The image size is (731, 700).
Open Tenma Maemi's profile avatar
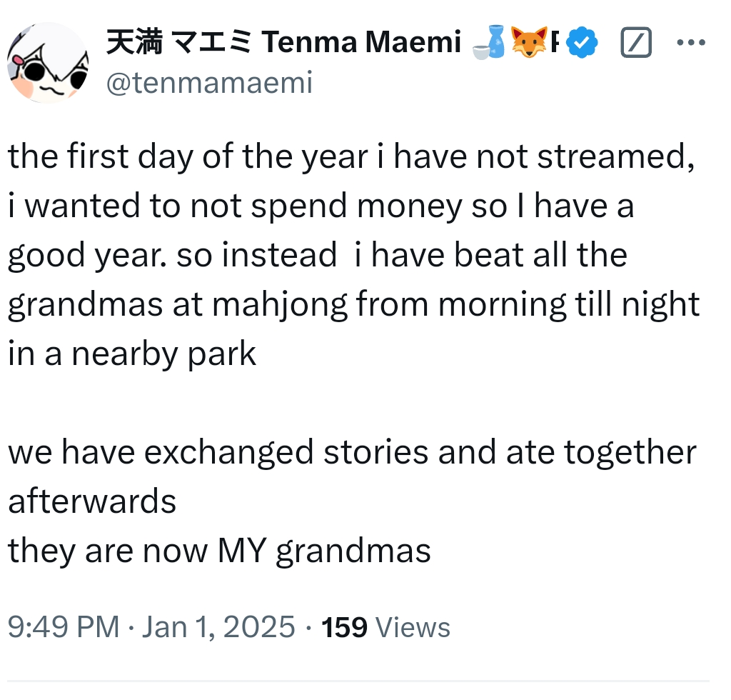[47, 63]
